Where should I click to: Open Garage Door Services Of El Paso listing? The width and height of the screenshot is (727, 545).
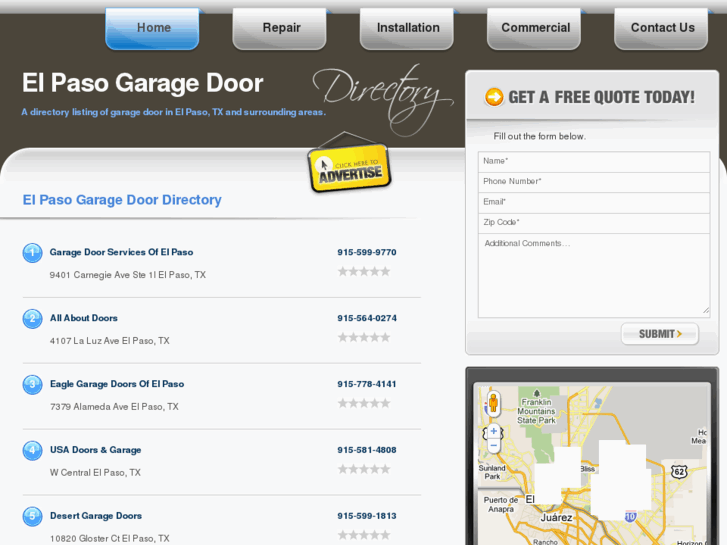pos(121,252)
